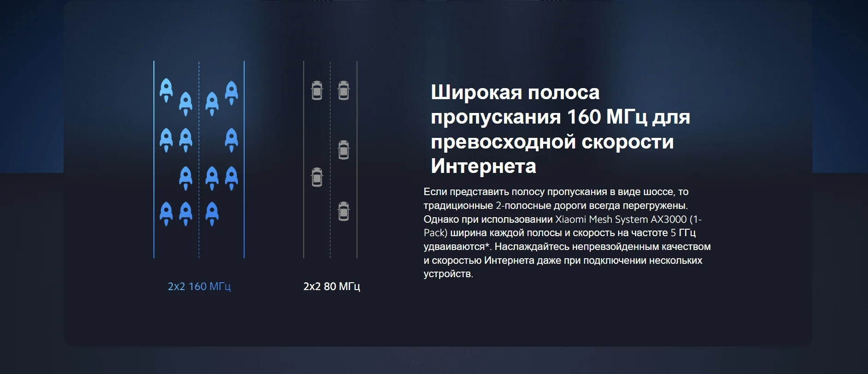
Task: Click the '2x2 80 МГц' label
Action: [x=332, y=286]
